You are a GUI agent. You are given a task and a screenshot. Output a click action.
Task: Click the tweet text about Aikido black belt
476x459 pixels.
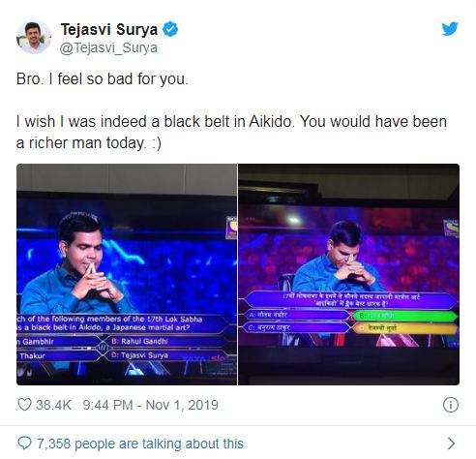(x=231, y=132)
